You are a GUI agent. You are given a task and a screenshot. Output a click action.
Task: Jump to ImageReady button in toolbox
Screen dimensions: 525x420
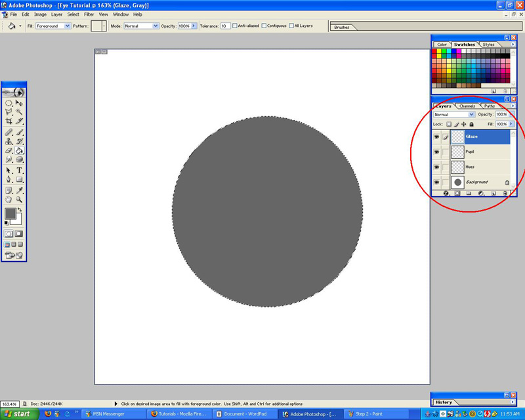pyautogui.click(x=14, y=255)
